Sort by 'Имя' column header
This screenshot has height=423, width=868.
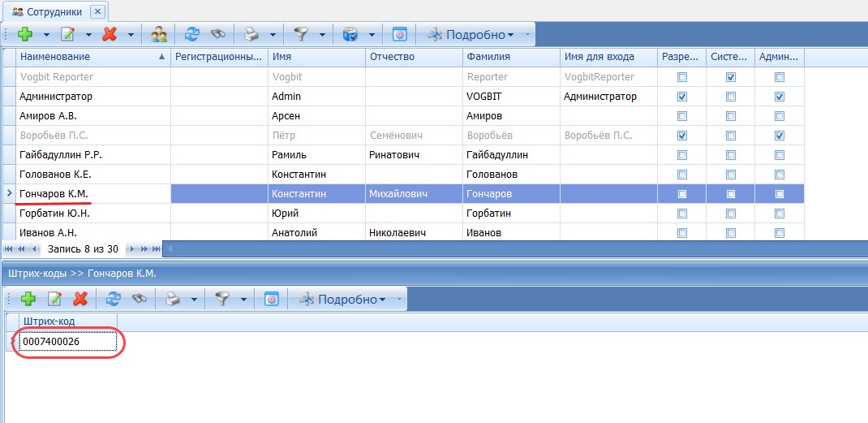point(316,57)
